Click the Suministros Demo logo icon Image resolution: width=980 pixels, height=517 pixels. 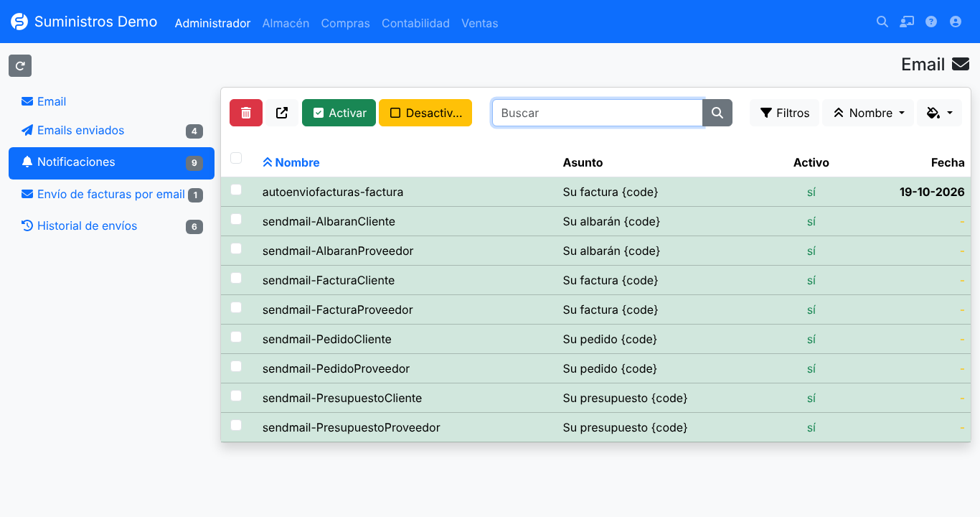(19, 22)
